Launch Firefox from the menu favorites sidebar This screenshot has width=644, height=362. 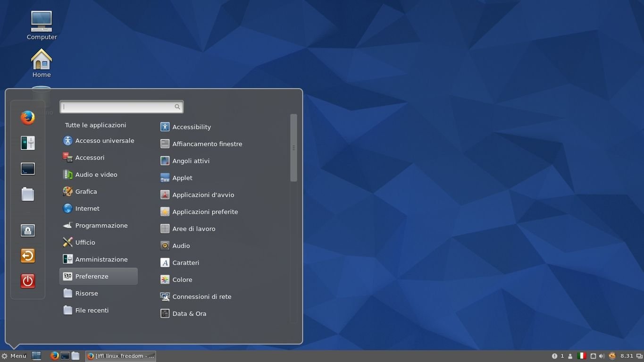click(x=28, y=118)
